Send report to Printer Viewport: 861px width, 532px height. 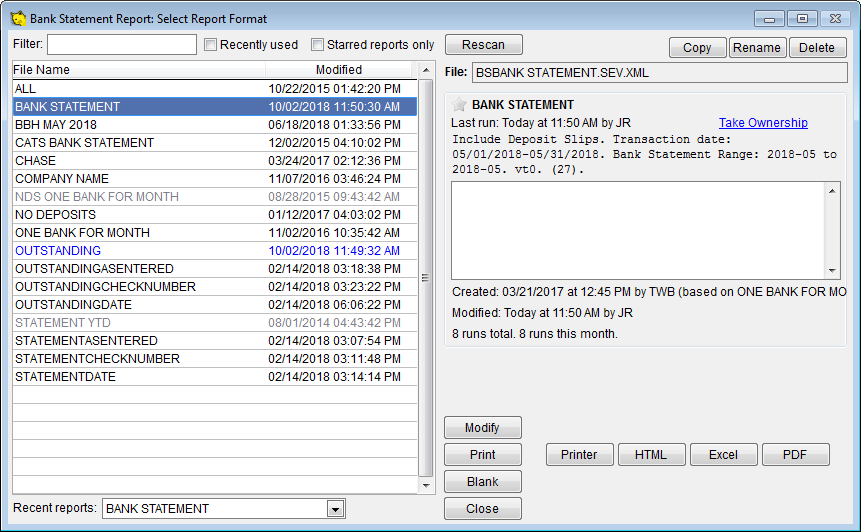tap(579, 455)
